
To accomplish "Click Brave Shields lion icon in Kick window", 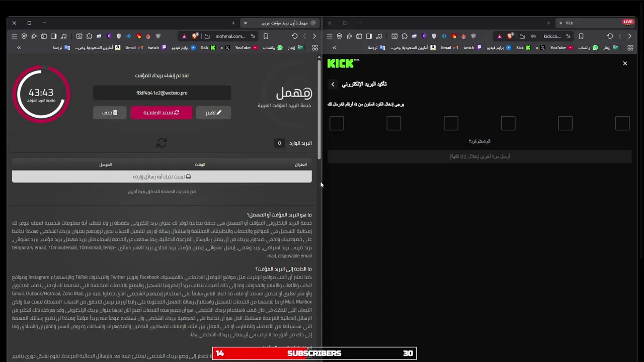I will tap(510, 36).
